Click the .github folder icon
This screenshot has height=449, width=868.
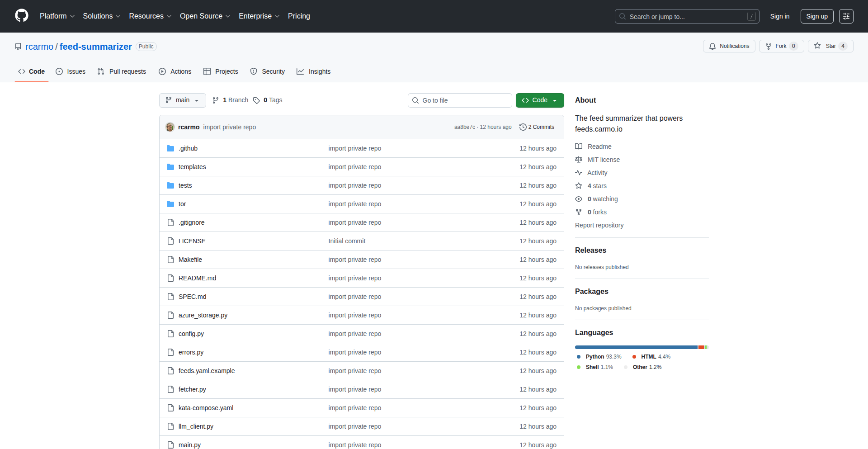click(x=170, y=148)
